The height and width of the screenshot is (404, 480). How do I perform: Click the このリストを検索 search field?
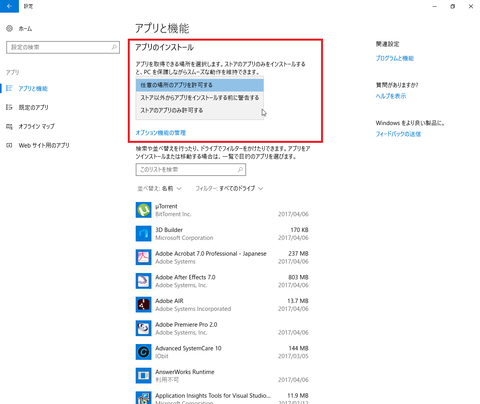[191, 170]
